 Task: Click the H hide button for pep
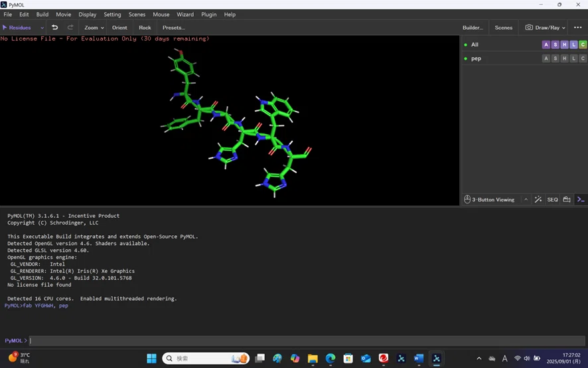tap(564, 58)
